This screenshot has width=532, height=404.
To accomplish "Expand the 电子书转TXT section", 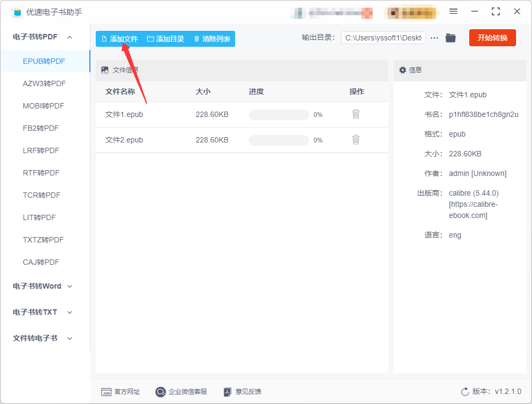I will pyautogui.click(x=43, y=312).
